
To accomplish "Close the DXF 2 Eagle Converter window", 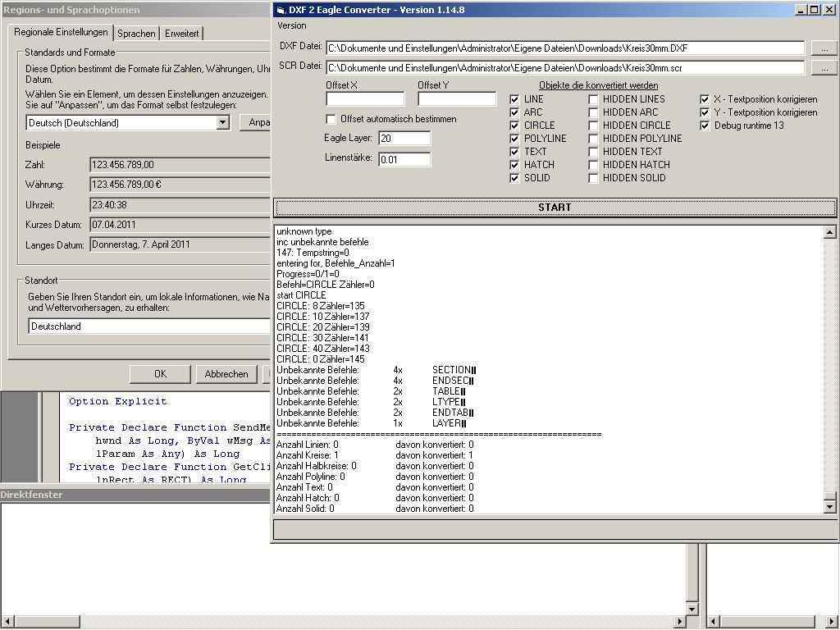I will tap(829, 10).
